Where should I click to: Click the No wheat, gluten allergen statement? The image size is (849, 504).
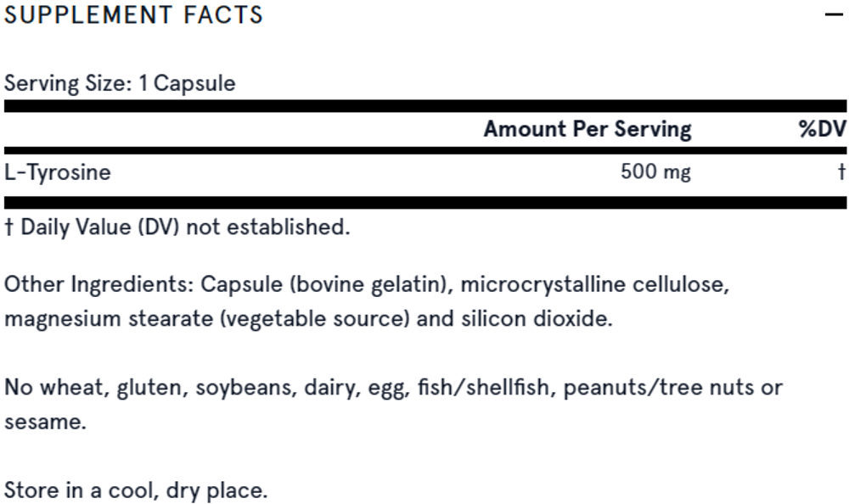click(393, 405)
